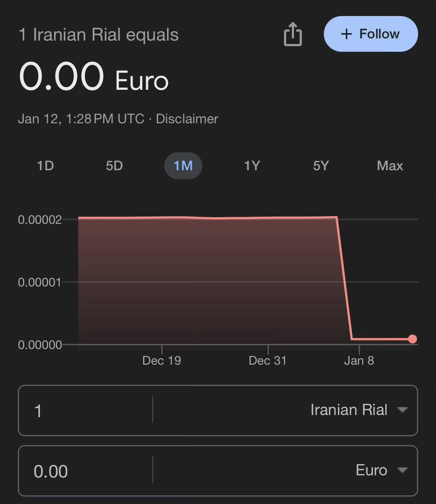Show the 1Y chart range

(x=252, y=165)
